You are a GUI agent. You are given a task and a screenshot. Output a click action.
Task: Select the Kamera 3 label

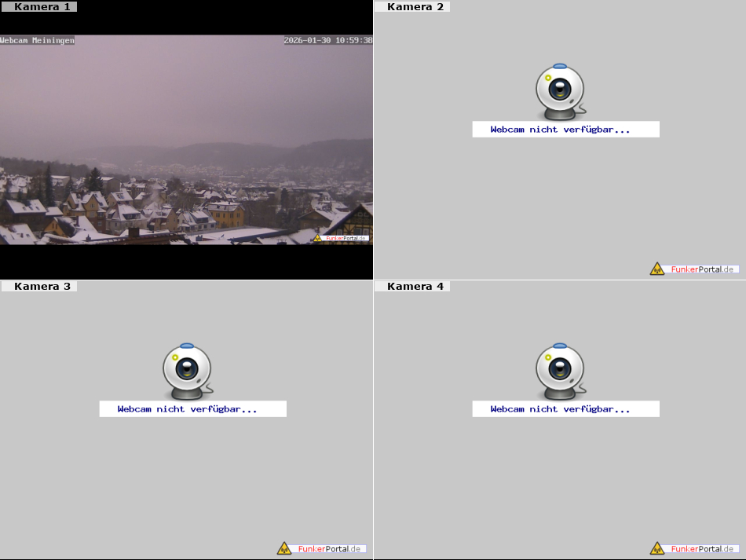pos(42,287)
